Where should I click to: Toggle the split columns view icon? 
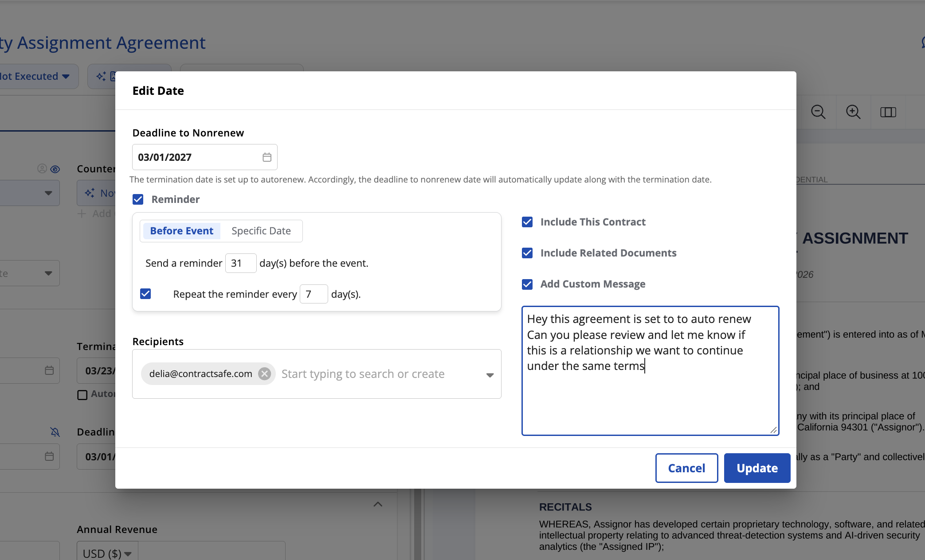pyautogui.click(x=888, y=112)
